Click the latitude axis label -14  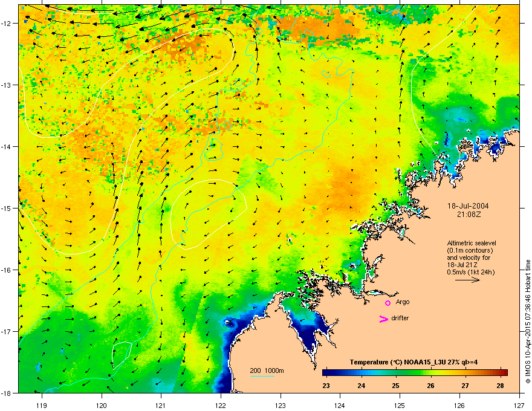[7, 147]
